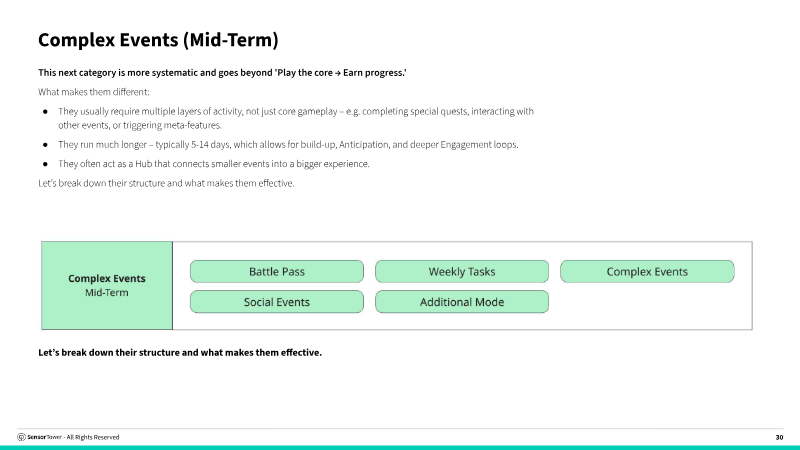Click the bold closing sentence below the diagram
Screen dimensions: 800x450
(180, 352)
